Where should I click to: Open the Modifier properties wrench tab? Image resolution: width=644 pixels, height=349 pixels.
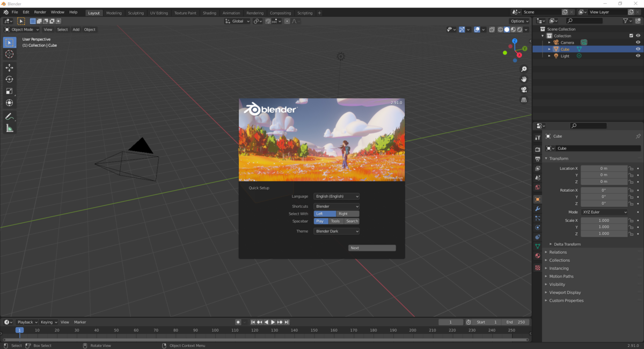[x=537, y=208]
